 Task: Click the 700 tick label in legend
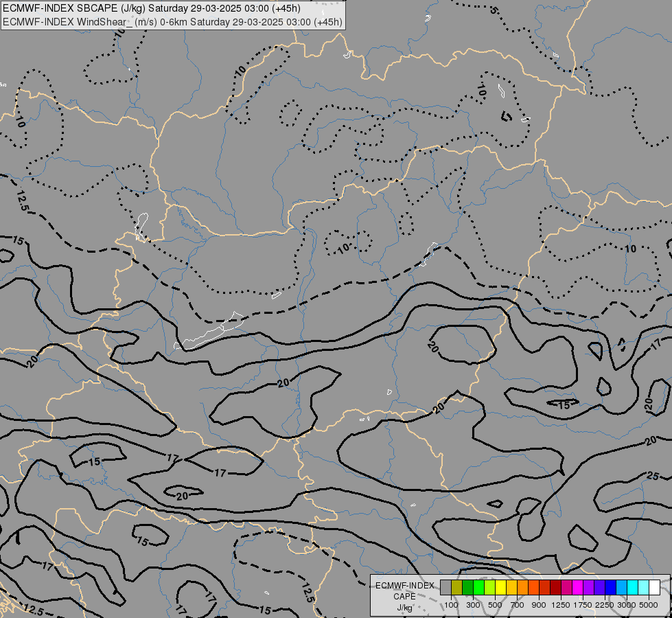pyautogui.click(x=518, y=605)
